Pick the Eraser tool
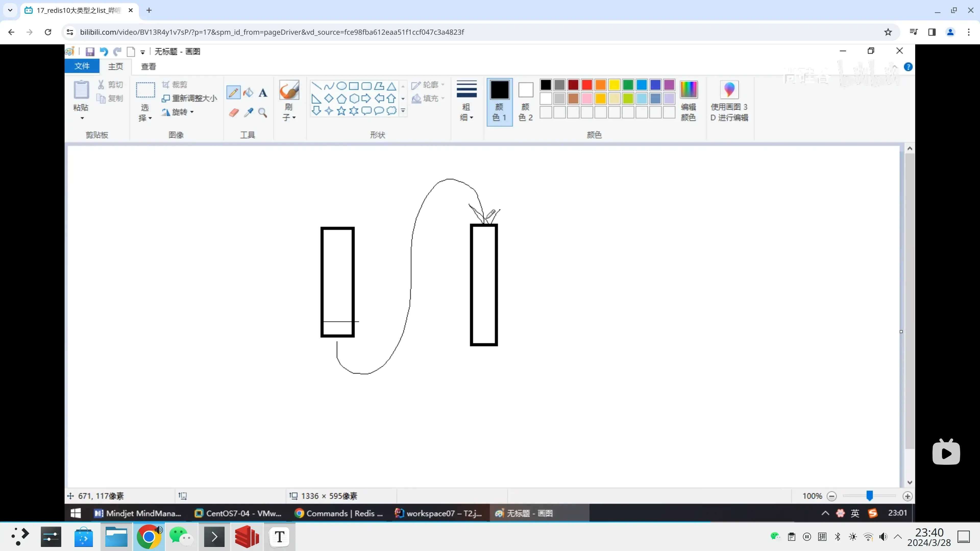 click(234, 112)
